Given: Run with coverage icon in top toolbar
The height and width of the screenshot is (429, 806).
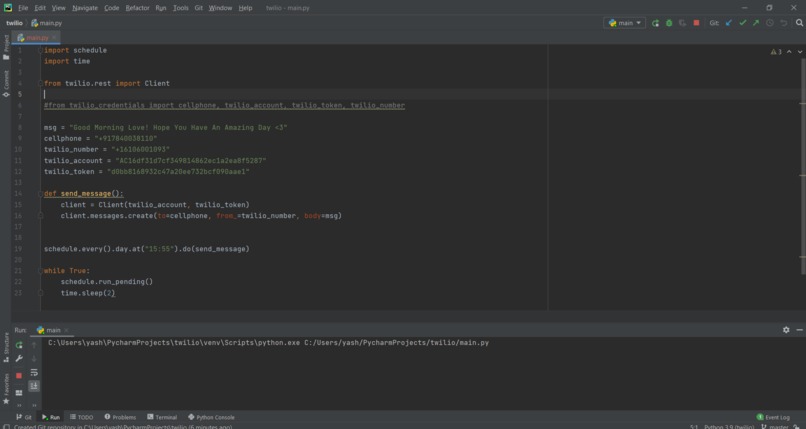Looking at the screenshot, I should tap(682, 23).
